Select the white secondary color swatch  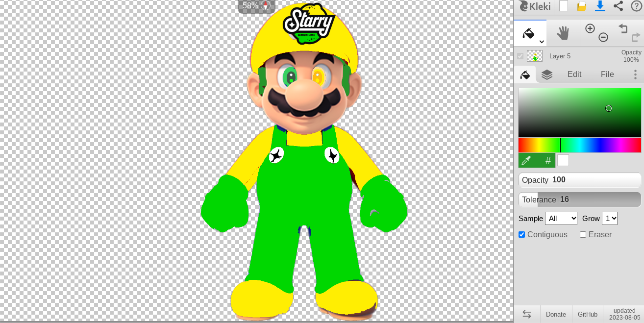click(x=563, y=160)
